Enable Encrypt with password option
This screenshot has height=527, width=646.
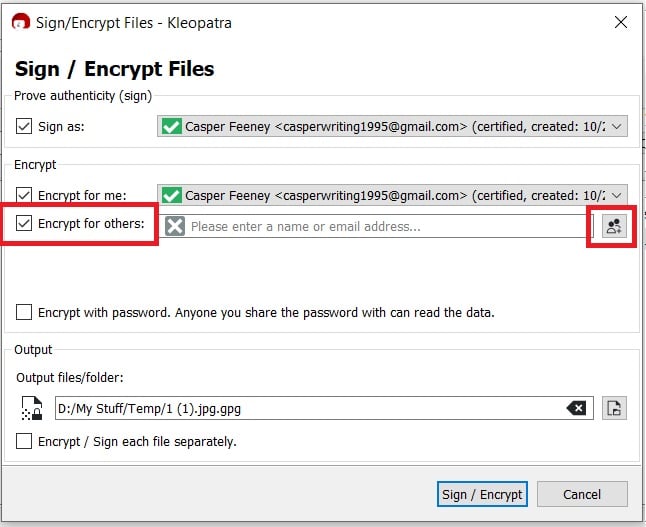24,312
